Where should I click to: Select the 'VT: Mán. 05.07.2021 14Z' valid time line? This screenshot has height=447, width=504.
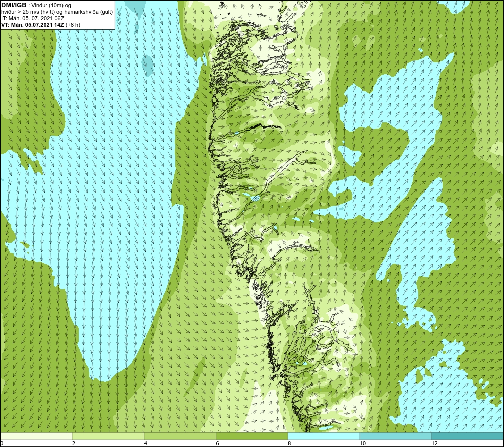click(40, 25)
